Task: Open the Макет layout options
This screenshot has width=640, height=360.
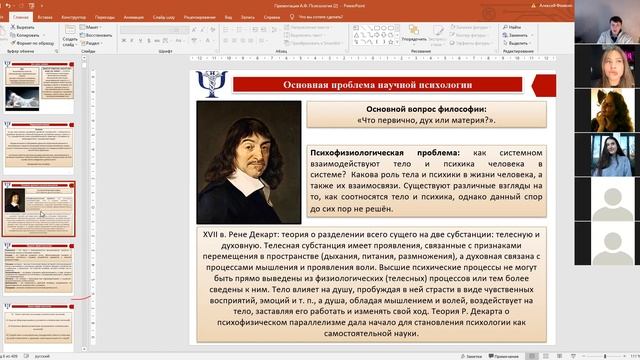Action: tap(90, 27)
